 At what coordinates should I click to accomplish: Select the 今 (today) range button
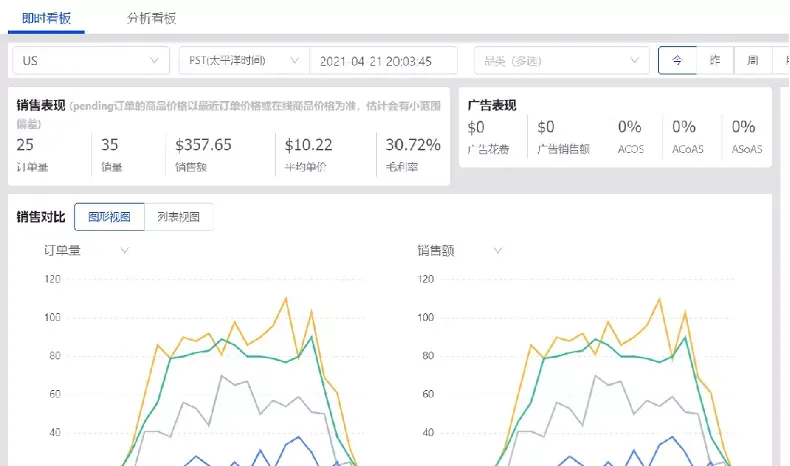(677, 60)
